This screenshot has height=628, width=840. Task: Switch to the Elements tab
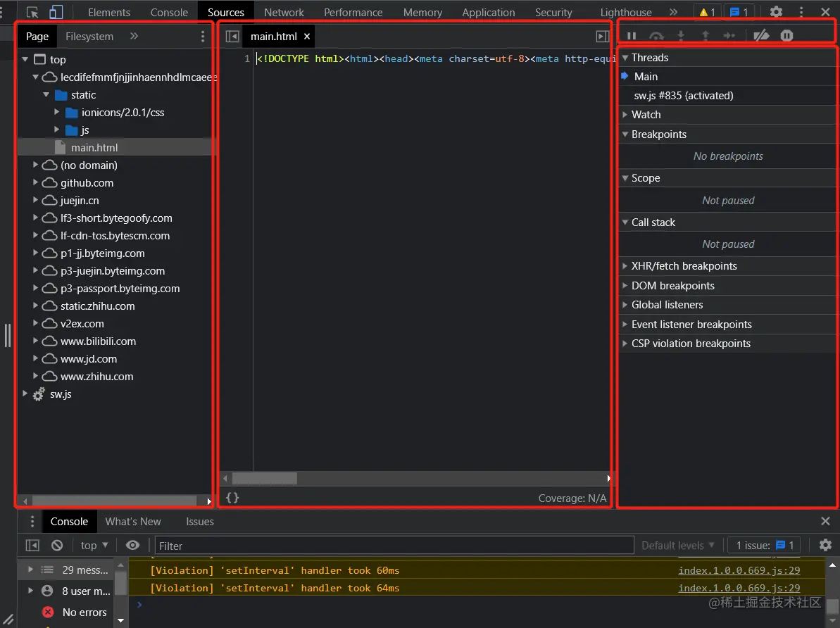(x=108, y=12)
